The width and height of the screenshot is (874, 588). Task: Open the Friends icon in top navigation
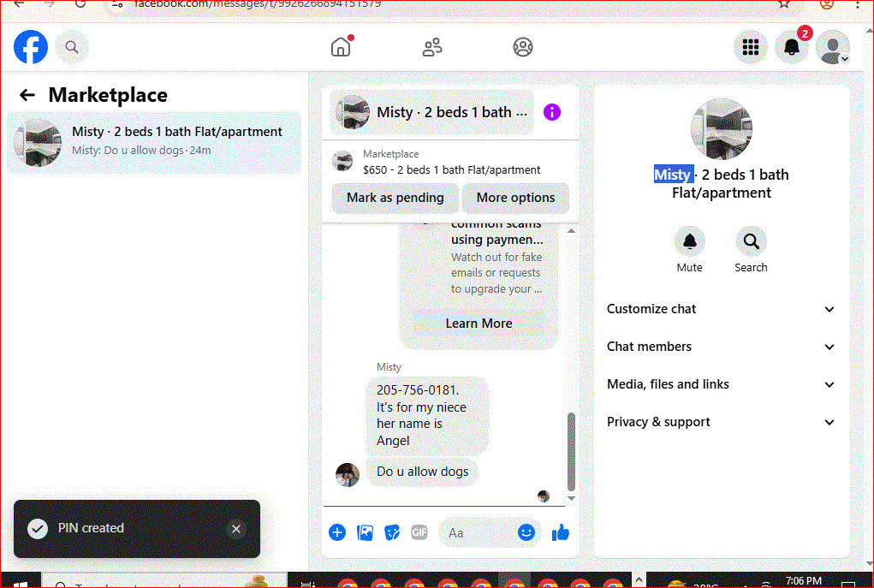432,47
